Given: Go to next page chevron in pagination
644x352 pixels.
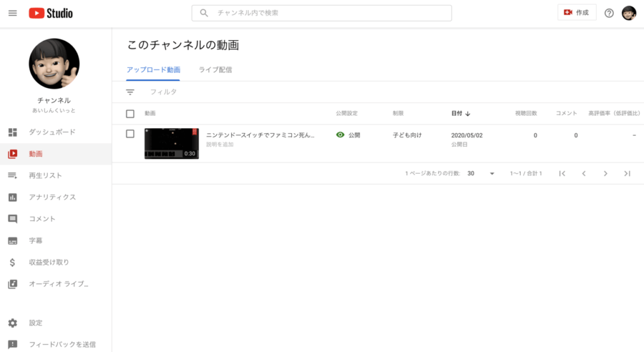Looking at the screenshot, I should pyautogui.click(x=605, y=173).
